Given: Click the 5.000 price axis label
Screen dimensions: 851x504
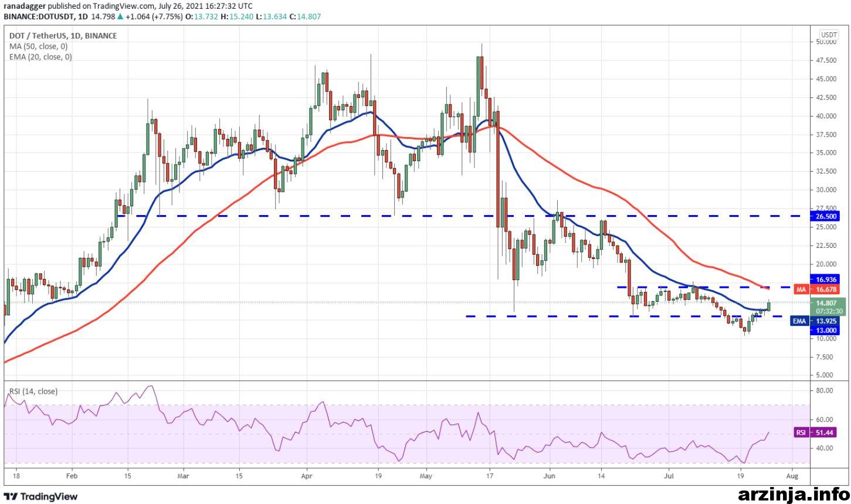Looking at the screenshot, I should (x=825, y=375).
